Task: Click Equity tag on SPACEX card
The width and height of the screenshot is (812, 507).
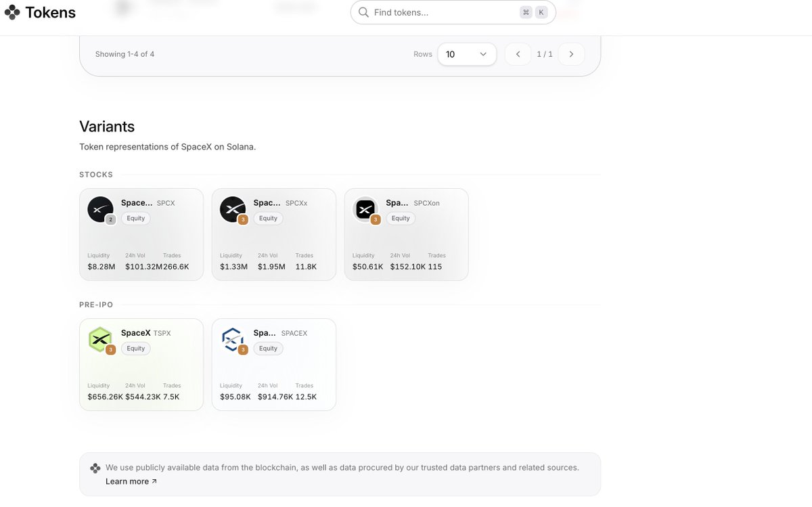Action: coord(269,348)
